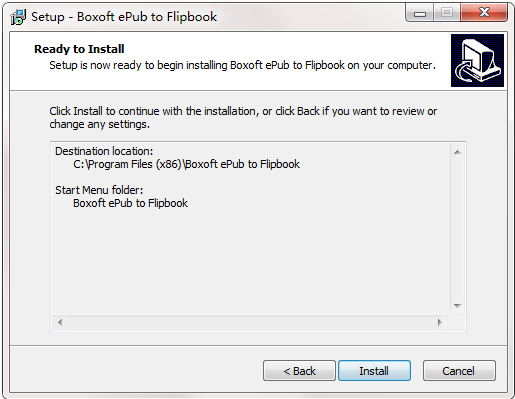This screenshot has height=399, width=515.
Task: Click the Destination location label in summary
Action: point(104,151)
